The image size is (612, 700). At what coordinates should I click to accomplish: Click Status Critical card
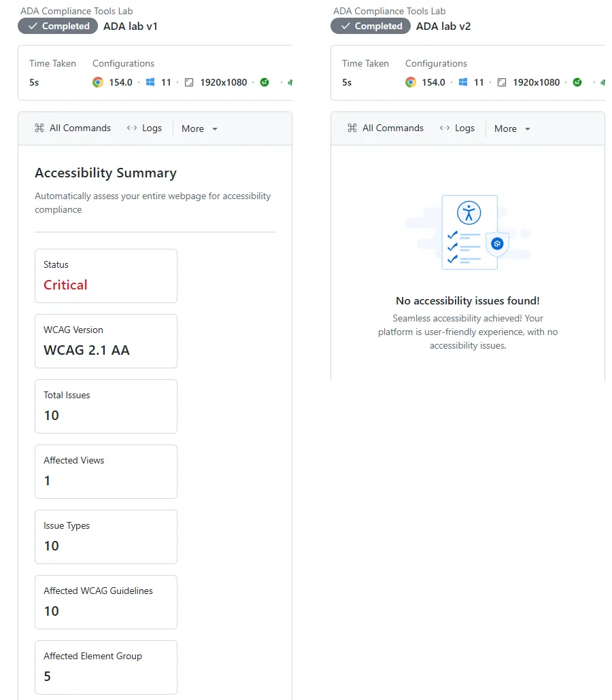click(x=106, y=276)
